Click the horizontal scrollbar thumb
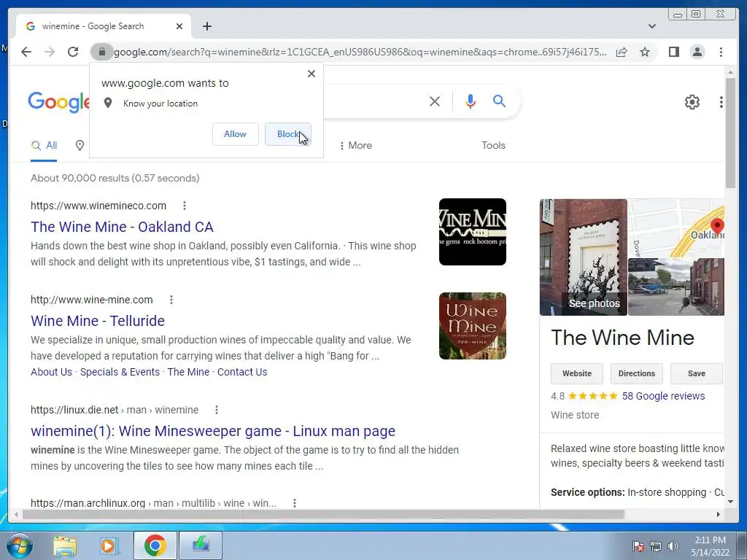Screen dimensions: 747x560 (323, 515)
